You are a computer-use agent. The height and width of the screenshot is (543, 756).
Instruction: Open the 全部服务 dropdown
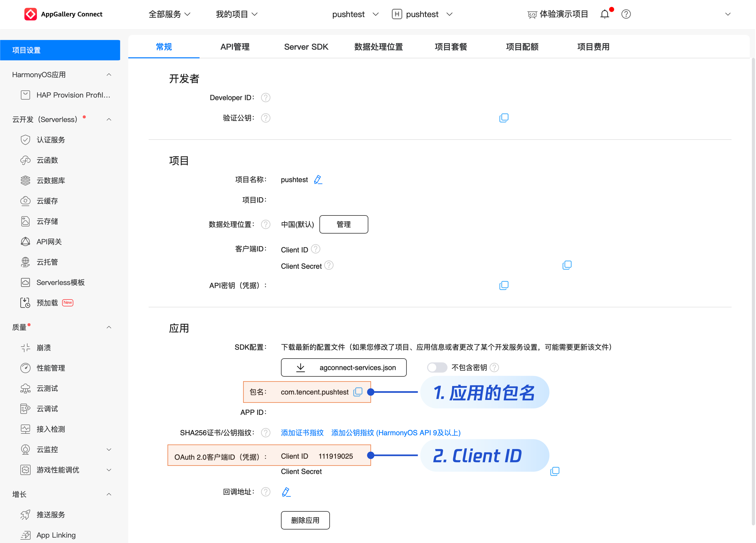coord(169,14)
